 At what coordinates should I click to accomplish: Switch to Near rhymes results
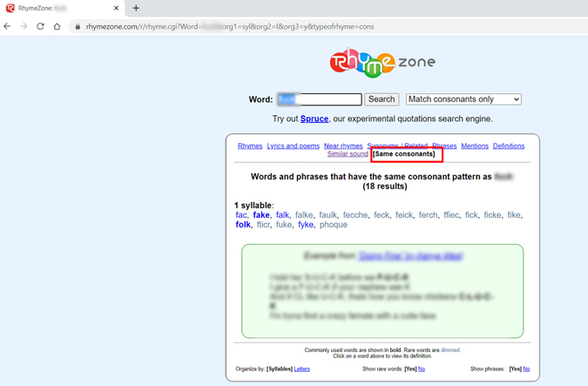click(343, 146)
